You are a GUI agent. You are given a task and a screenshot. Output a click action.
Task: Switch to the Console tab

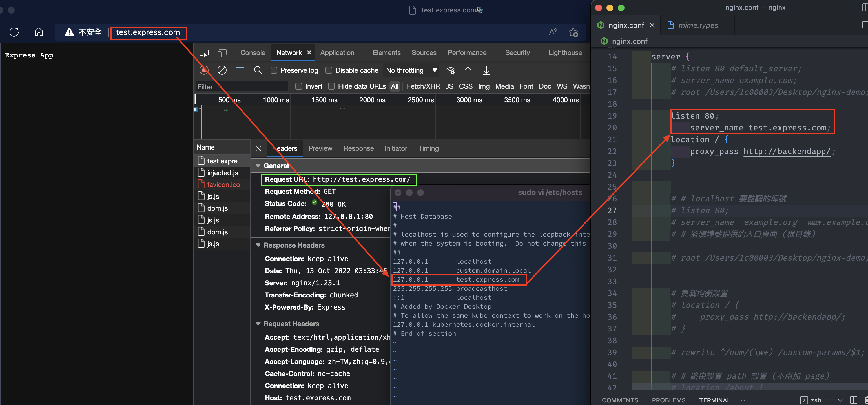[x=253, y=52]
